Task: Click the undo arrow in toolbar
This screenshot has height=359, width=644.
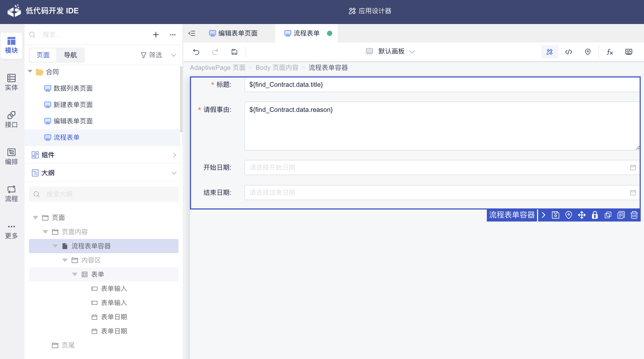Action: click(196, 52)
